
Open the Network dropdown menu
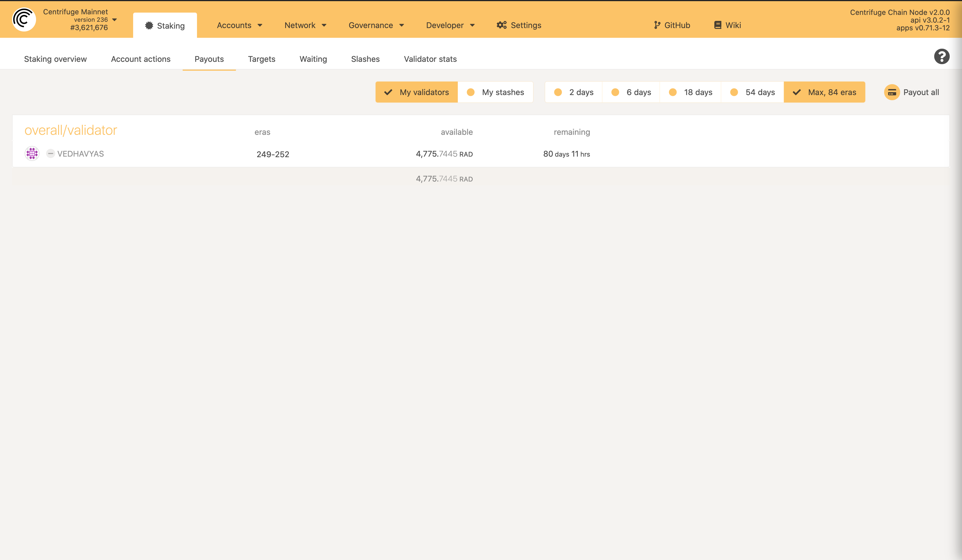point(305,25)
